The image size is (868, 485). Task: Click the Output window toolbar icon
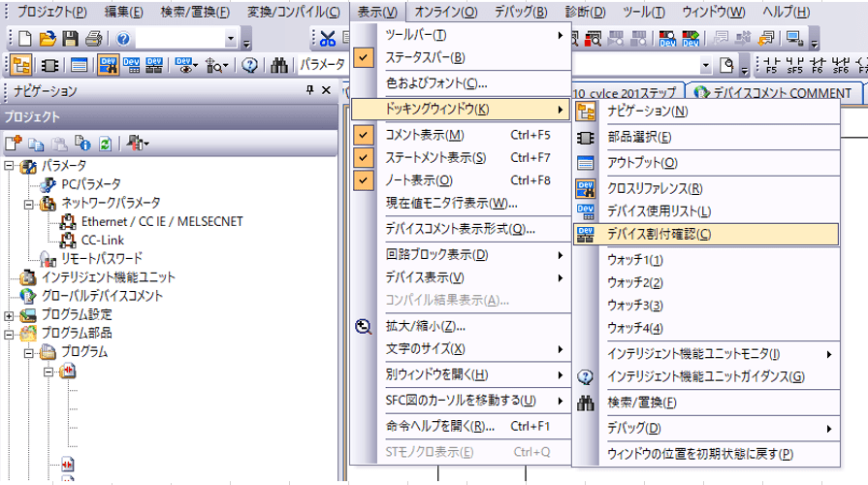coord(80,65)
